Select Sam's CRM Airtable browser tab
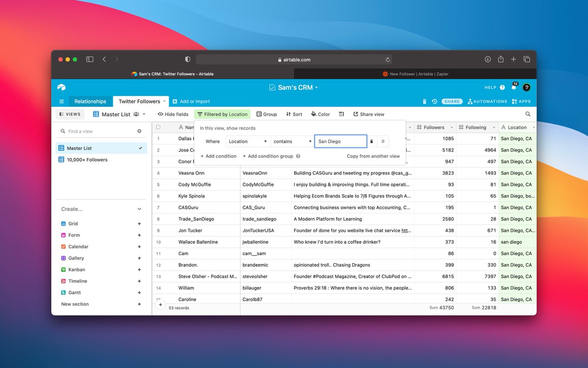The image size is (588, 368). (172, 74)
